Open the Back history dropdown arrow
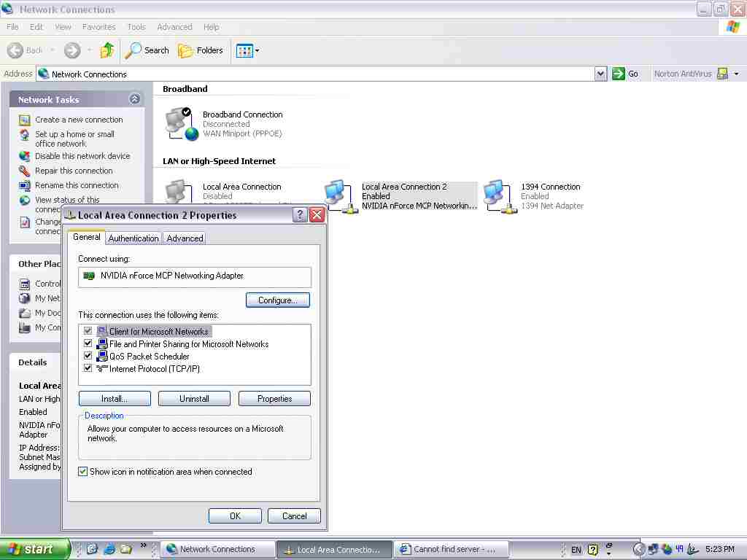Viewport: 747px width, 560px height. (52, 50)
